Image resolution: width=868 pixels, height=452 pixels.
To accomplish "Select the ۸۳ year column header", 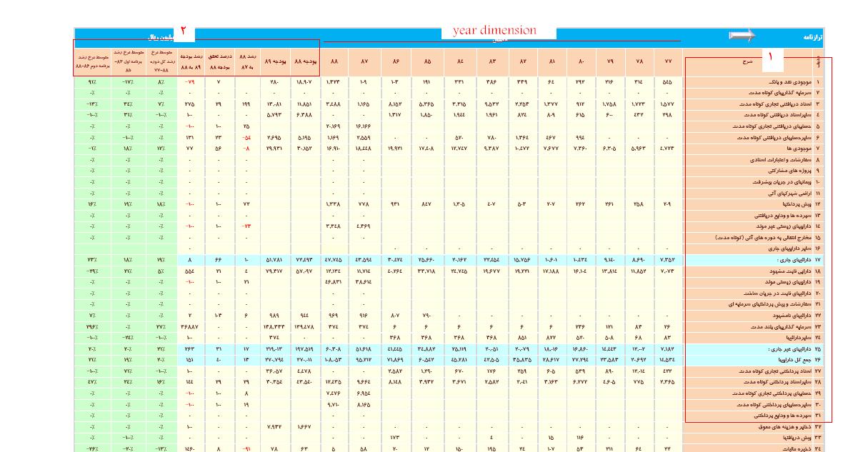I will tap(493, 62).
